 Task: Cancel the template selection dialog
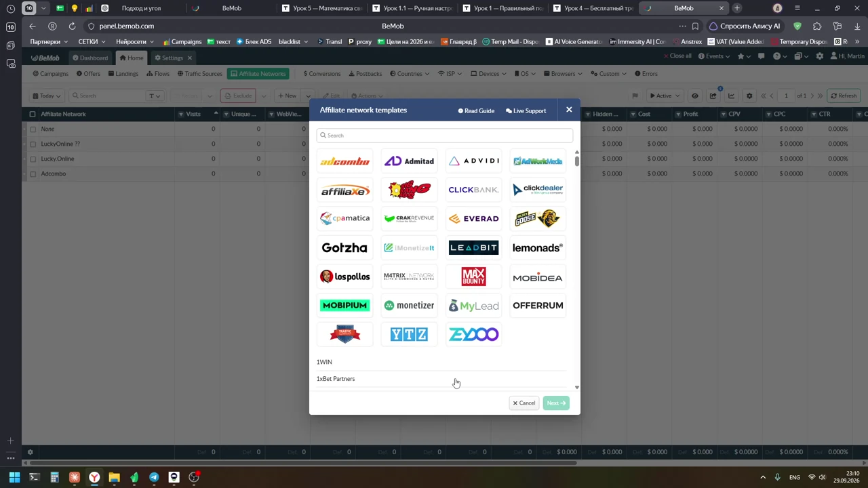(524, 403)
